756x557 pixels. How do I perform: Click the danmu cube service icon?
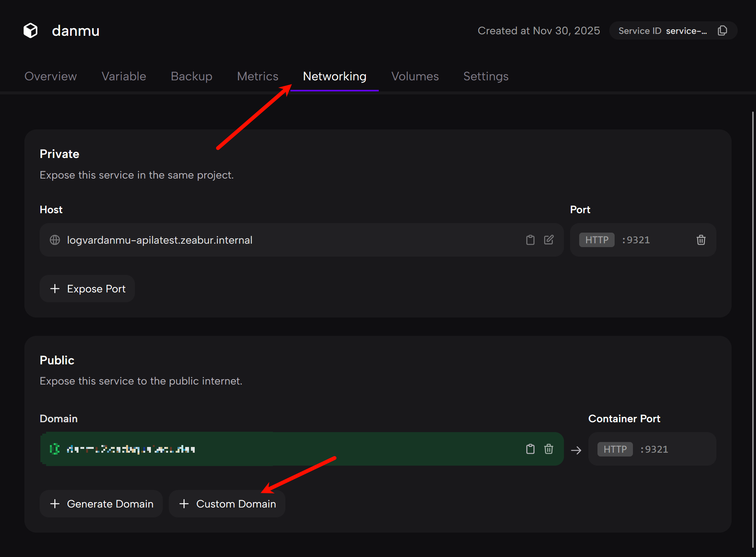[x=30, y=30]
